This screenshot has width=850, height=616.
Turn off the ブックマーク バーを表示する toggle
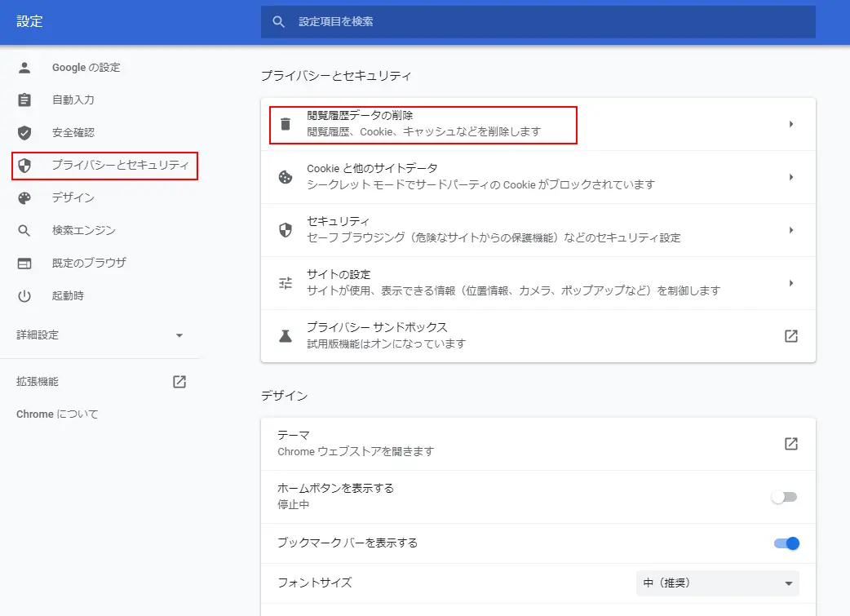[786, 543]
